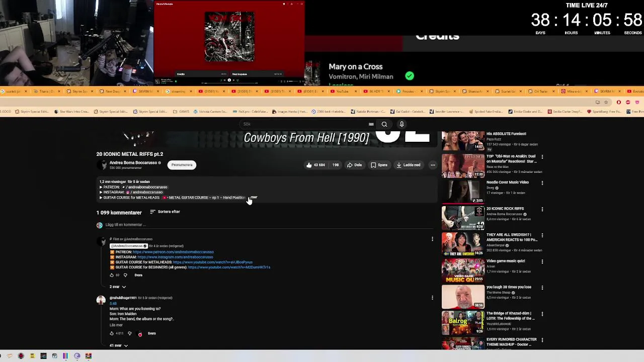Screen dimensions: 644x362
Task: Open His ABSOLUTE Funniest! video thumbnail
Action: click(463, 140)
